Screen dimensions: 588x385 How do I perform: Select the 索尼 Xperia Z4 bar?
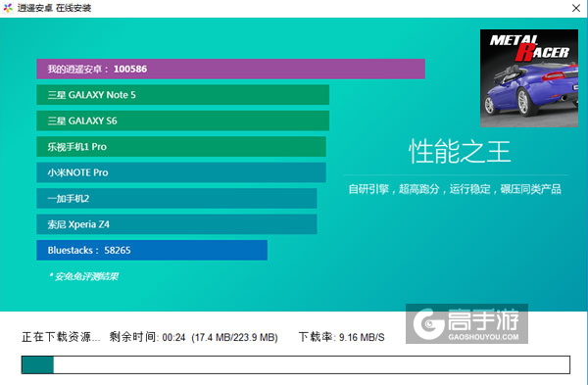[176, 224]
